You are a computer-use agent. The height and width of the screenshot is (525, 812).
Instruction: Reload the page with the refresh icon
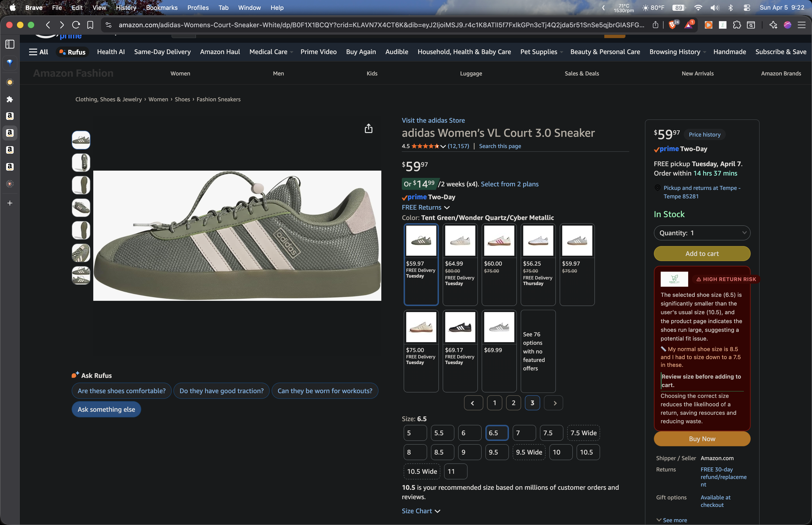point(76,25)
